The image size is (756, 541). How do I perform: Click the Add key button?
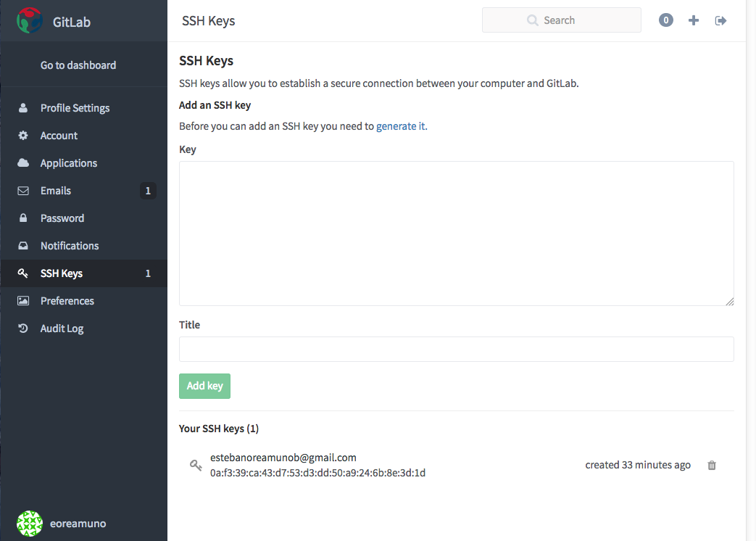(204, 386)
